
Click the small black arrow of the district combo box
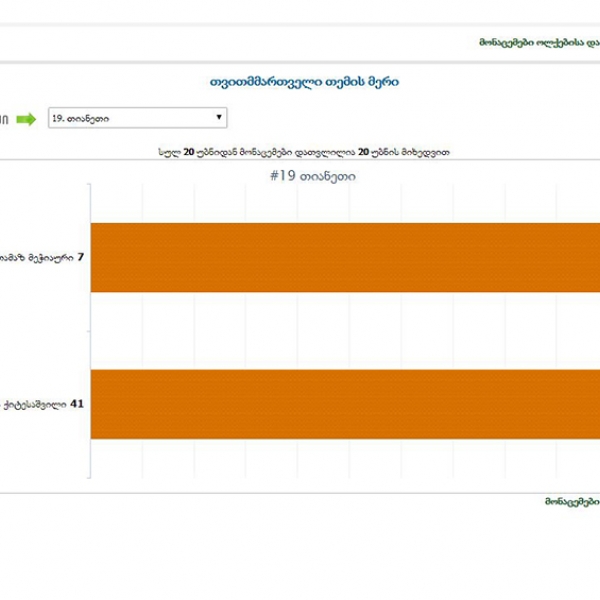219,119
